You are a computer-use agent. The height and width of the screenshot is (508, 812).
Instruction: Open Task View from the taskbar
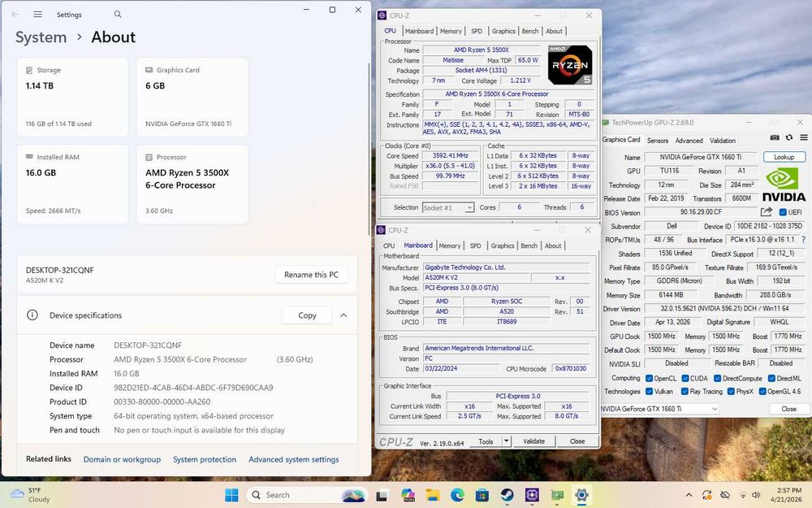click(x=382, y=495)
